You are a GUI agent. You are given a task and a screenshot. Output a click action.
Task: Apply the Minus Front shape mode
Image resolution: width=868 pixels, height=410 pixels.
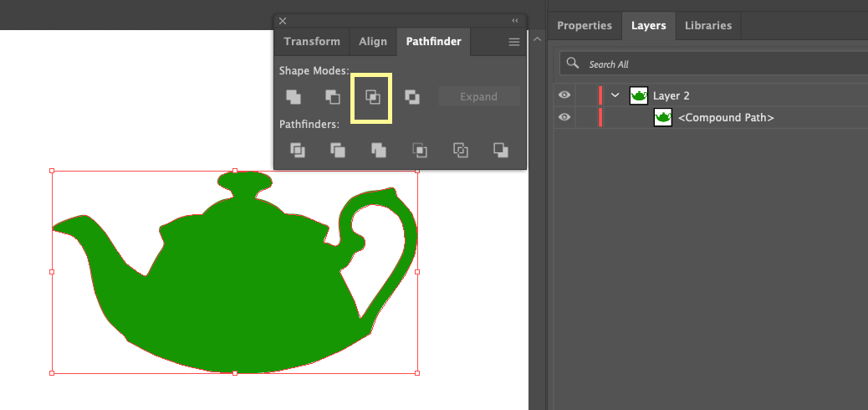pyautogui.click(x=332, y=97)
